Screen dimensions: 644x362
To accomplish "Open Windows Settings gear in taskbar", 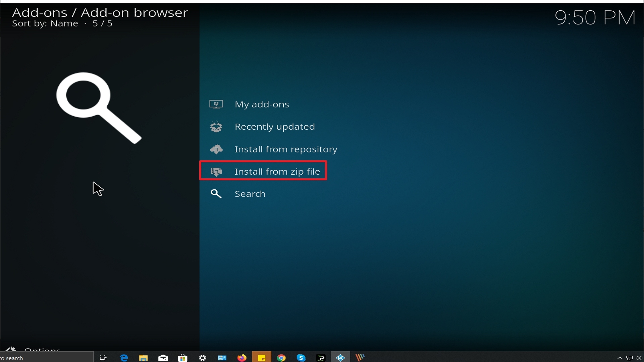I will 203,358.
